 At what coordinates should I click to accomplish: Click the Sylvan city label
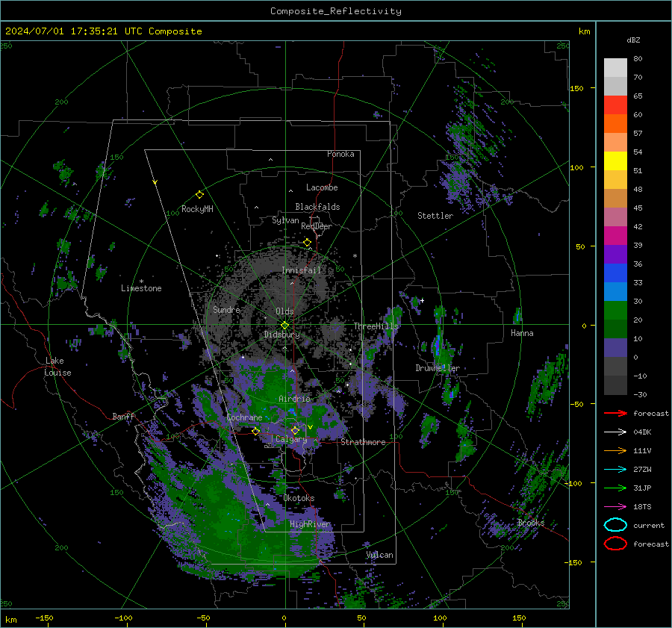(285, 220)
